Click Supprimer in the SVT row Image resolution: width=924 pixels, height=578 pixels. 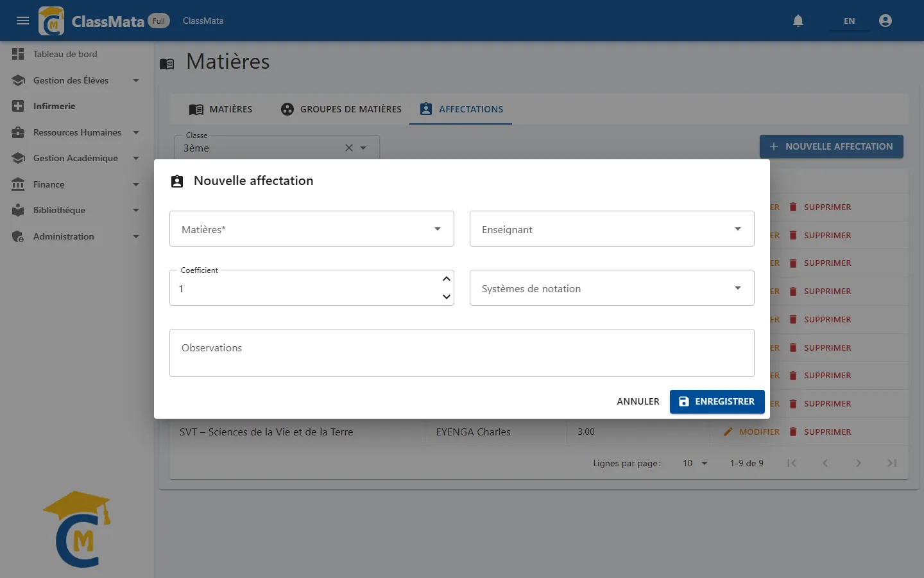coord(820,432)
